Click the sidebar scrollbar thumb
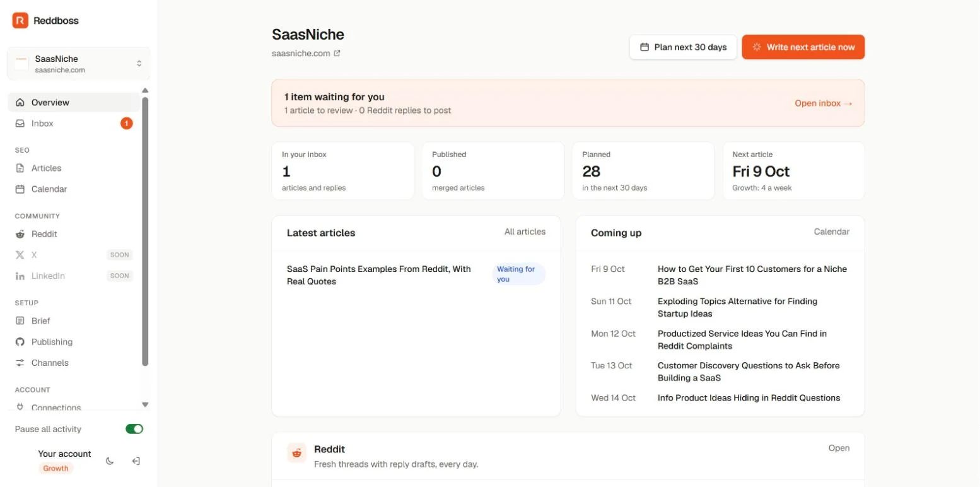The height and width of the screenshot is (487, 980). [145, 232]
